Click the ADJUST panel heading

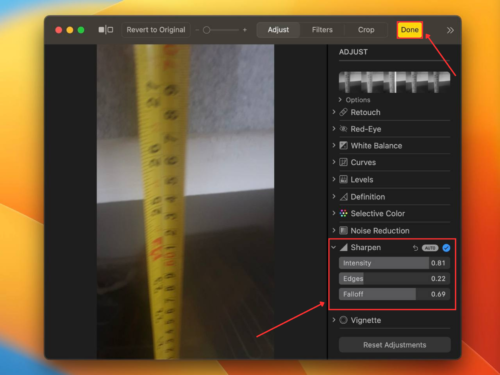coord(353,52)
